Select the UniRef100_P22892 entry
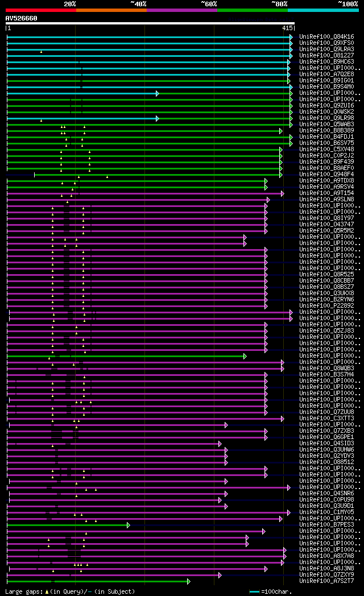The width and height of the screenshot is (364, 596). pos(326,305)
